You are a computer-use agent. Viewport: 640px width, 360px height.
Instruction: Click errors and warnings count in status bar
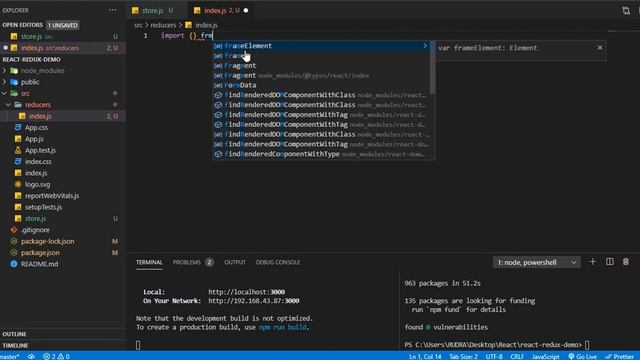(56, 356)
